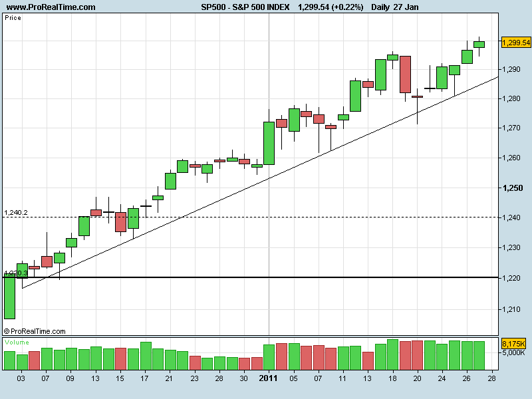This screenshot has width=532, height=399.
Task: Click the 1,220.3 horizontal support label
Action: pos(16,273)
